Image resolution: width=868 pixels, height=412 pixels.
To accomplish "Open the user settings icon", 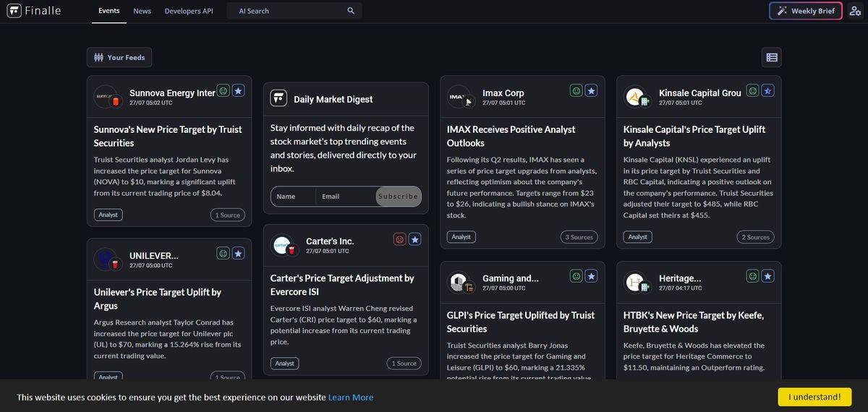I will tap(855, 11).
